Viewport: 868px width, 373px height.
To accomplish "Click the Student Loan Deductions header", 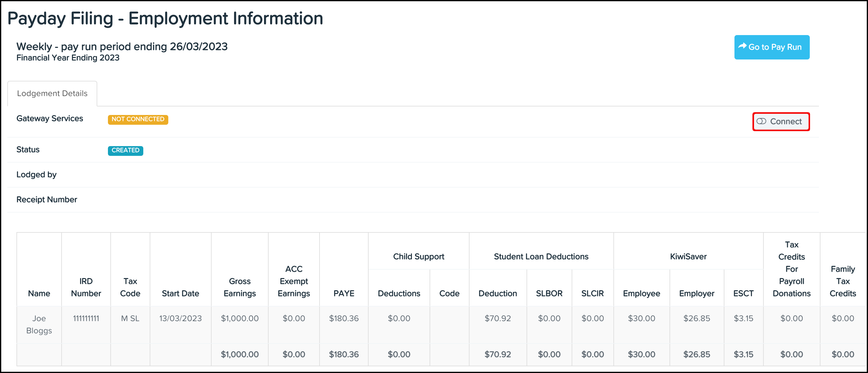I will (x=541, y=256).
